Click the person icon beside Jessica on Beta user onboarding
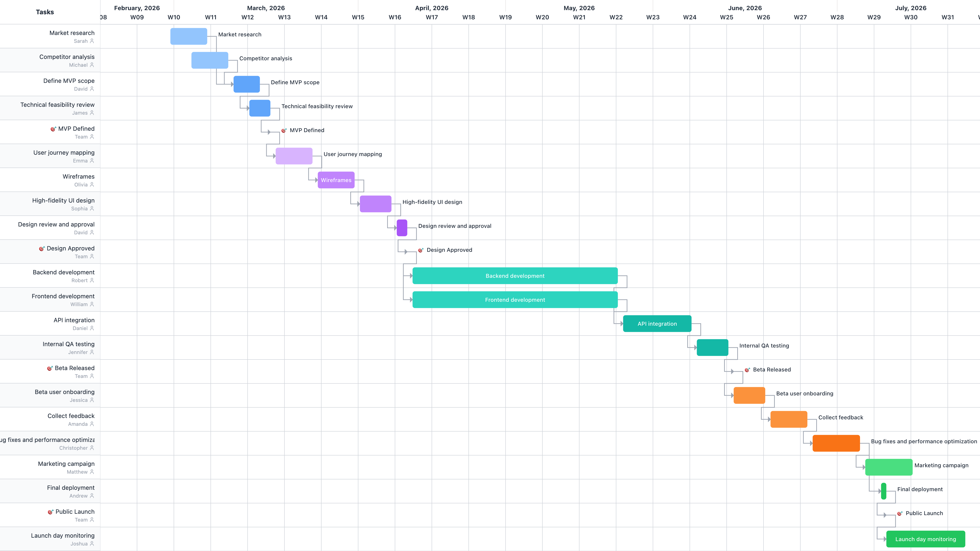Image resolution: width=980 pixels, height=551 pixels. pyautogui.click(x=92, y=400)
